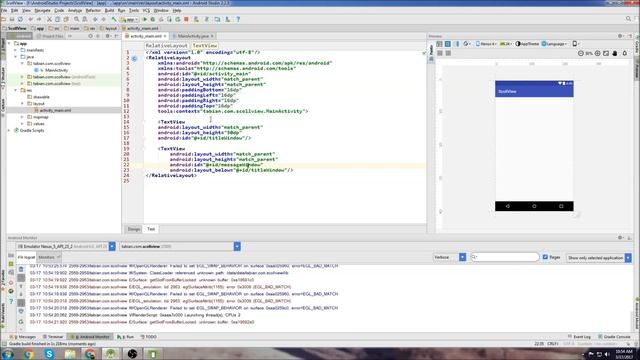
Task: Open the app run configuration dropdown
Action: point(129,19)
